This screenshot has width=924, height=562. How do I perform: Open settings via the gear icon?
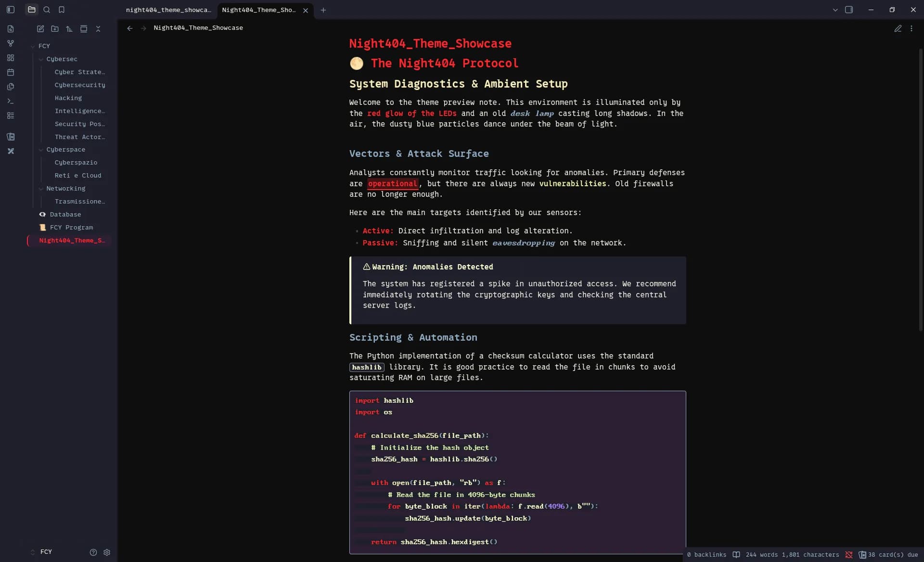point(107,552)
